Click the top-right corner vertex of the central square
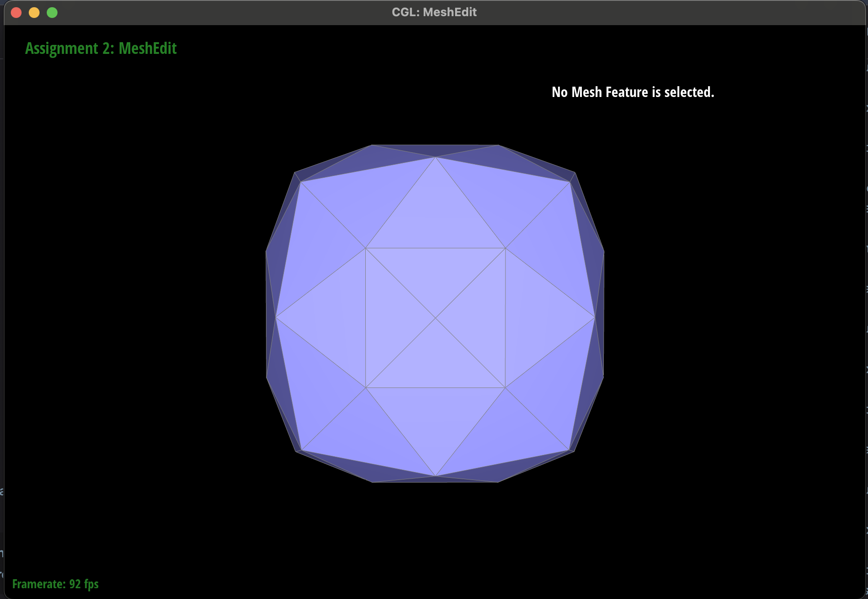 coord(505,248)
